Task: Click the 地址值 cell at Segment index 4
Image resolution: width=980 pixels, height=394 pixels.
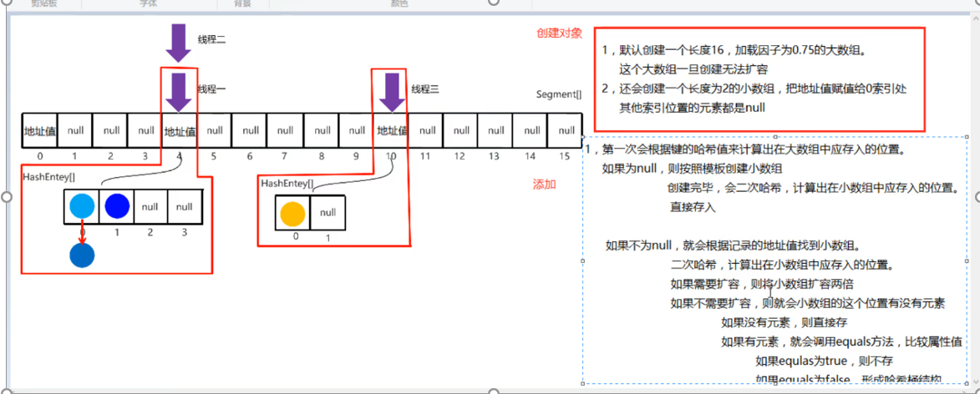Action: click(180, 131)
